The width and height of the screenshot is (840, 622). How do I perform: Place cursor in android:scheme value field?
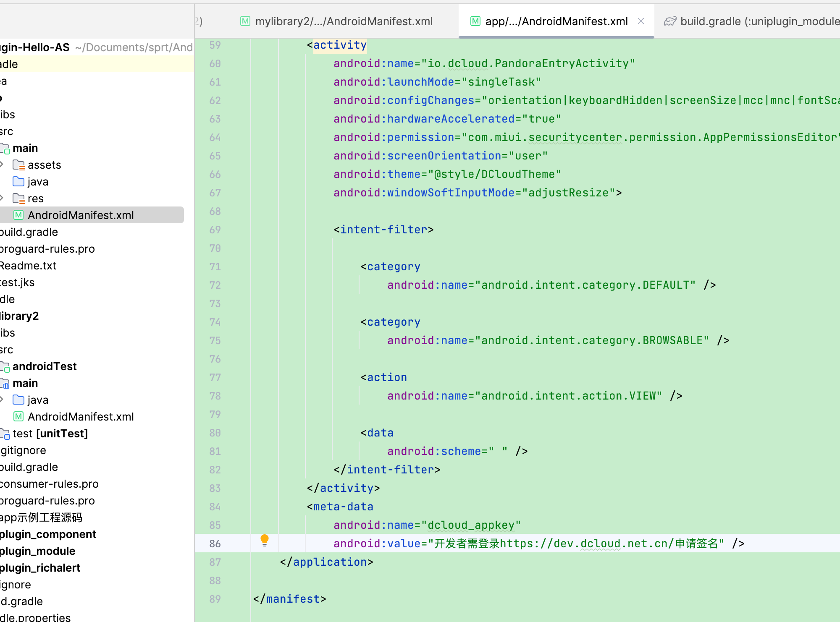[498, 451]
